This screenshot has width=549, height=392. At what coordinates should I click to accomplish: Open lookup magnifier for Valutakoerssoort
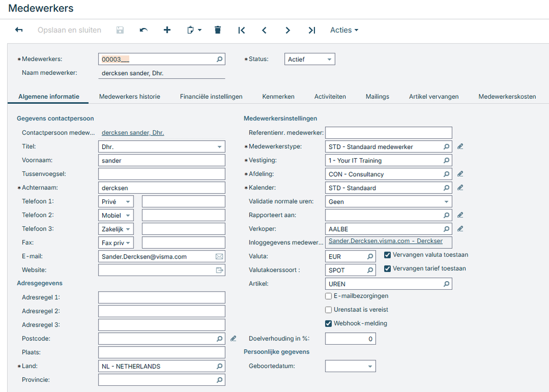coord(370,270)
